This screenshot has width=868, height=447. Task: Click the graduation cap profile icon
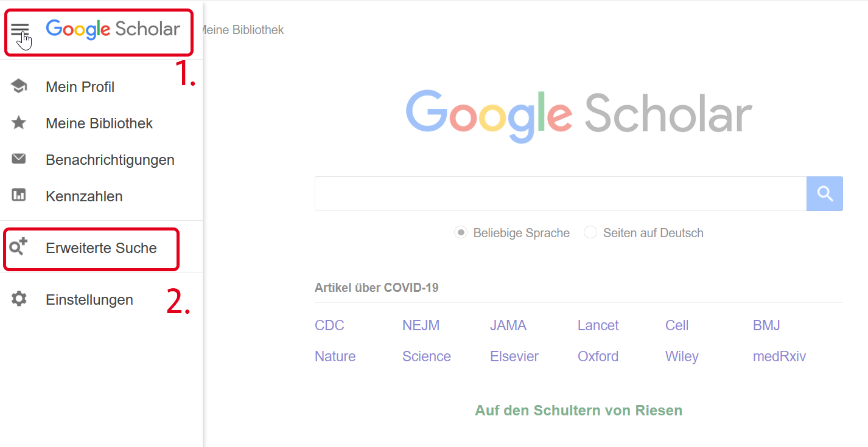pos(19,86)
